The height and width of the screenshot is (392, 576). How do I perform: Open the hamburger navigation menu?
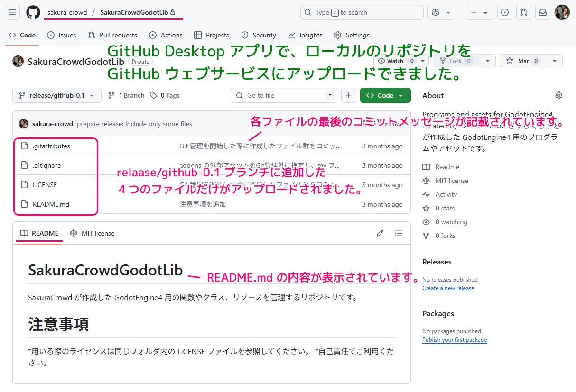[12, 13]
